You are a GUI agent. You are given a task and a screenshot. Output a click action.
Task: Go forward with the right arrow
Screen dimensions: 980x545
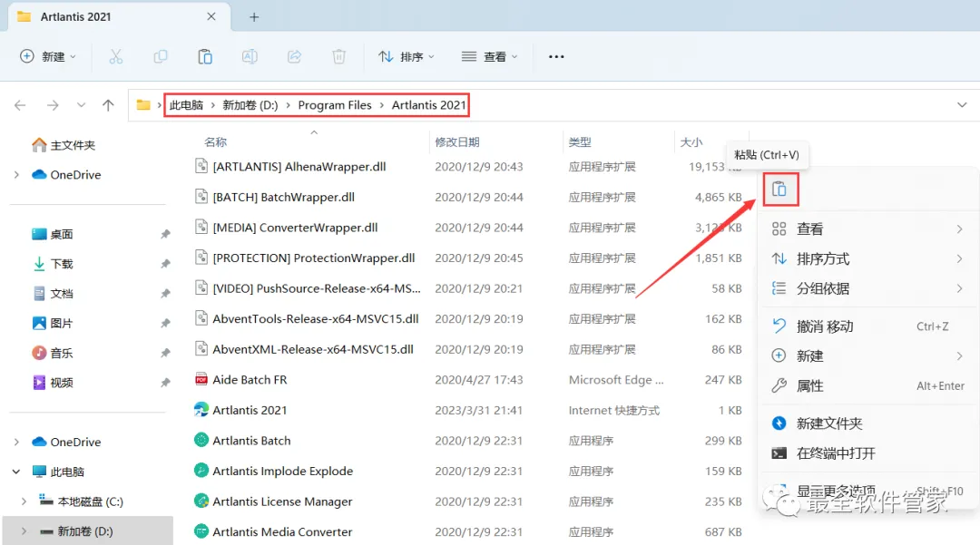click(53, 105)
